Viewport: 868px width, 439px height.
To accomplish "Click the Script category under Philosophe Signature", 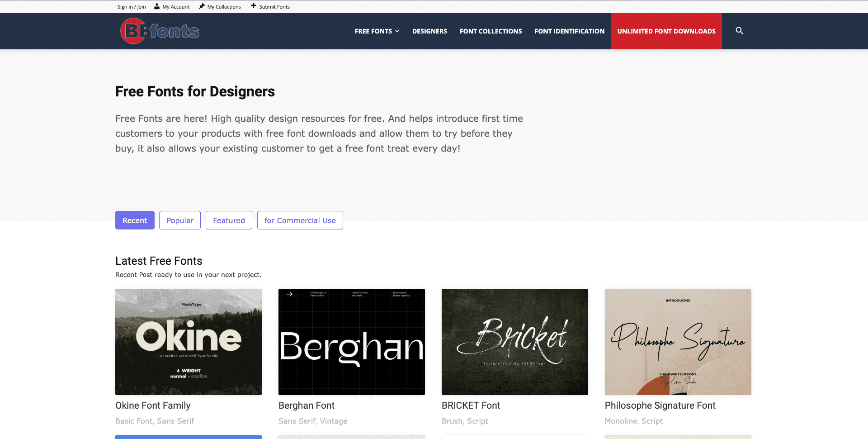I will pyautogui.click(x=652, y=421).
